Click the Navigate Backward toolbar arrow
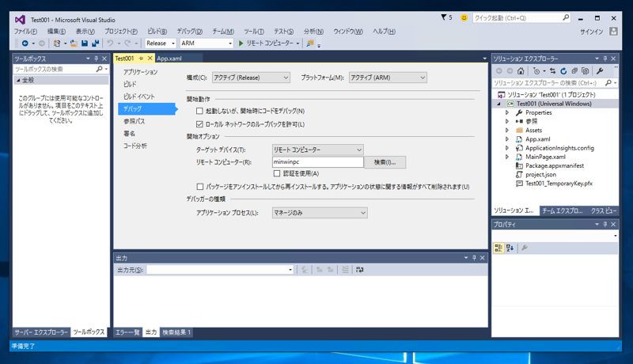The width and height of the screenshot is (633, 364). click(x=25, y=44)
